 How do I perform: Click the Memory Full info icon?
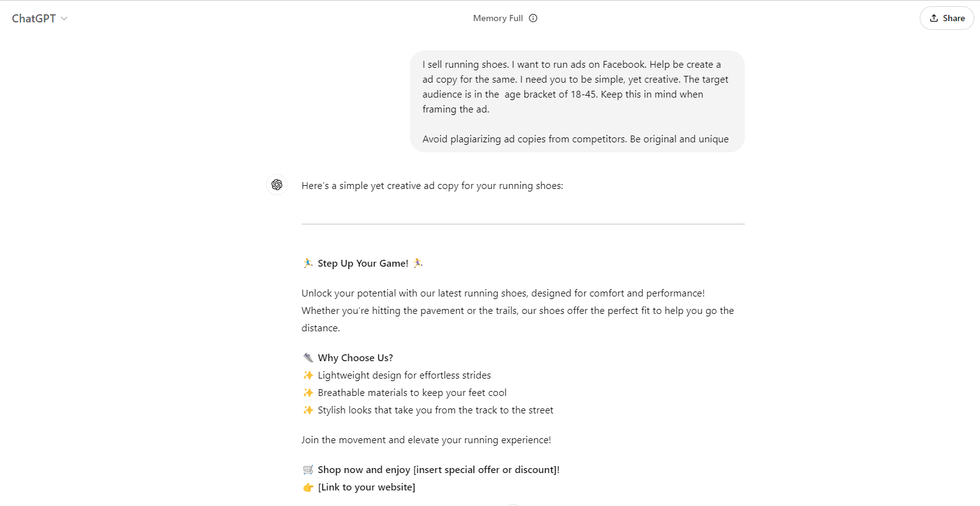pos(533,18)
